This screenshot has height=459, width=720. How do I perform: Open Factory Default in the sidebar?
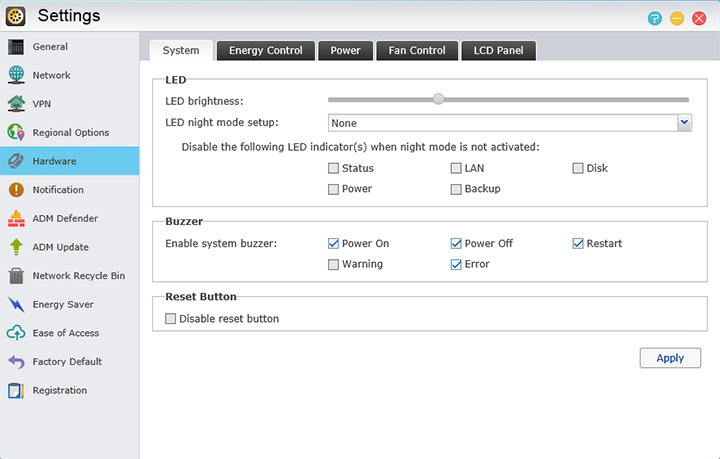(67, 362)
